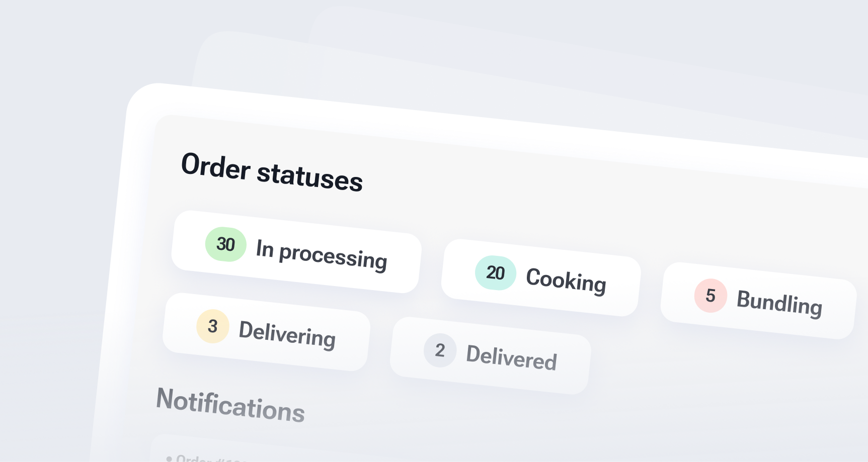Image resolution: width=868 pixels, height=462 pixels.
Task: Select the Bundling status label
Action: pyautogui.click(x=779, y=303)
